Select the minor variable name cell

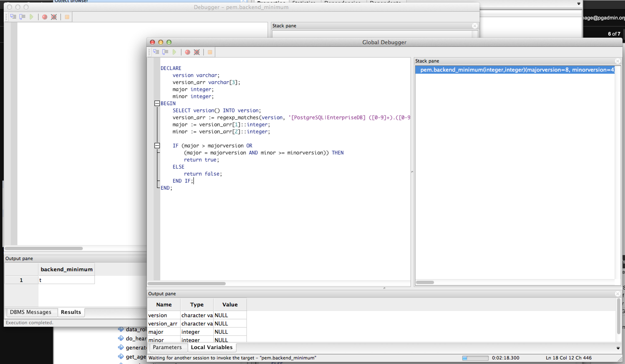click(164, 340)
